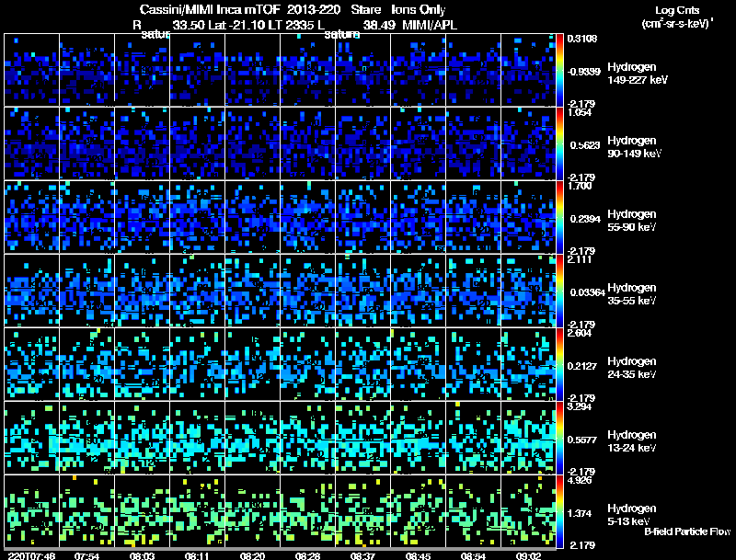Screen dimensions: 736x560
Task: Open the 24-35 keV image panel above 08:11
Action: [197, 364]
